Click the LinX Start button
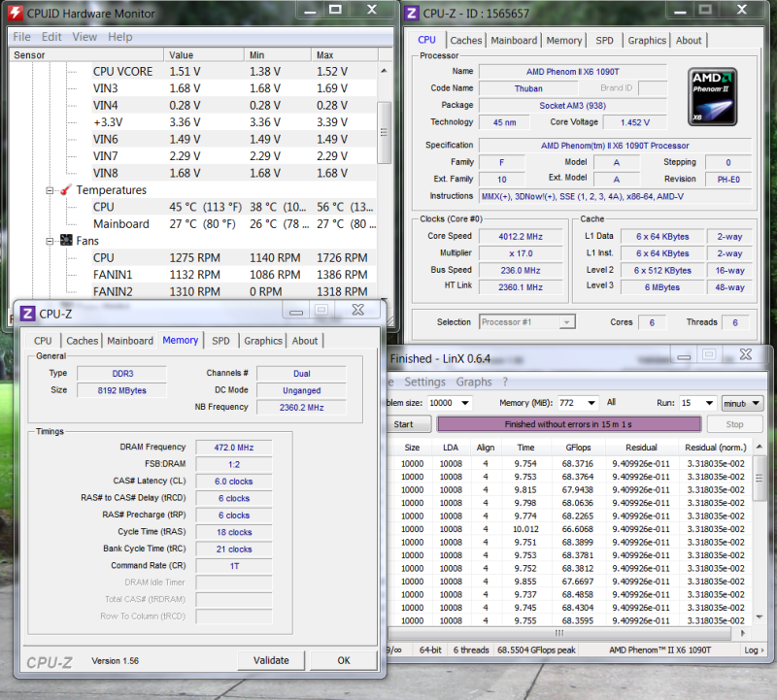The image size is (777, 700). (x=407, y=424)
